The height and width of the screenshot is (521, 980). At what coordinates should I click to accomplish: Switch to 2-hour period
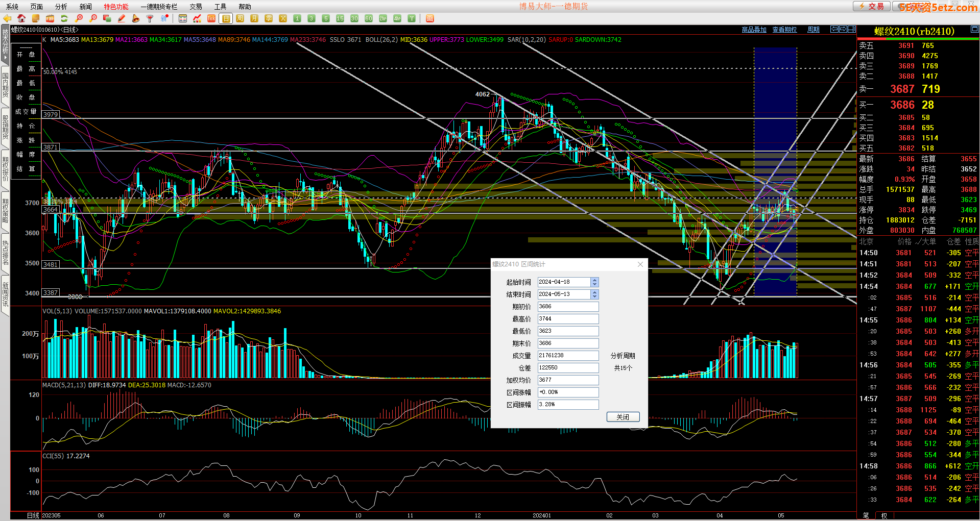click(x=383, y=18)
